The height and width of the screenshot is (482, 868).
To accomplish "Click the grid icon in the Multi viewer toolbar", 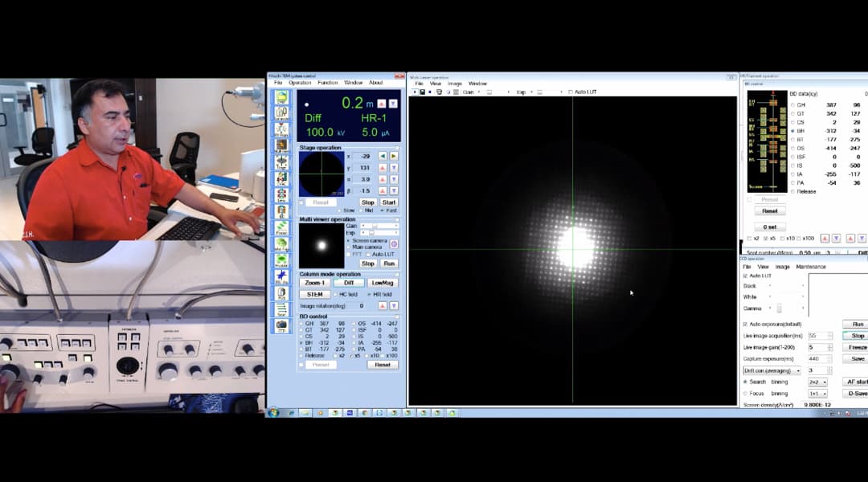I will (457, 92).
